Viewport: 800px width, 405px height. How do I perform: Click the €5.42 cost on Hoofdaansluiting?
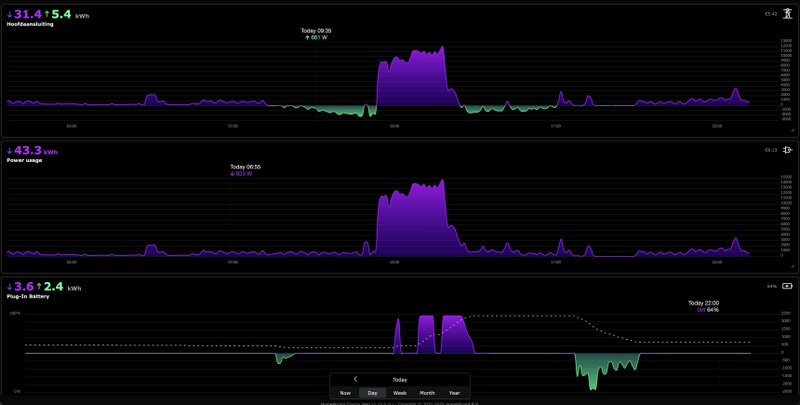(771, 14)
